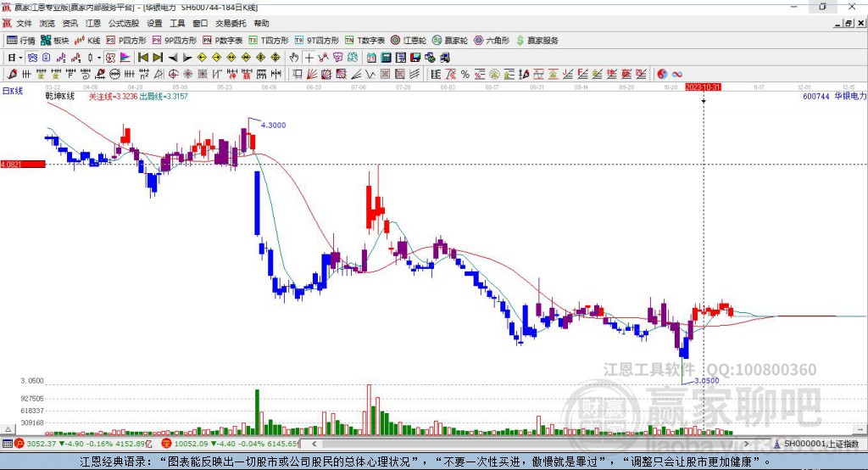Click the save floppy disk icon
868x470 pixels.
415,58
